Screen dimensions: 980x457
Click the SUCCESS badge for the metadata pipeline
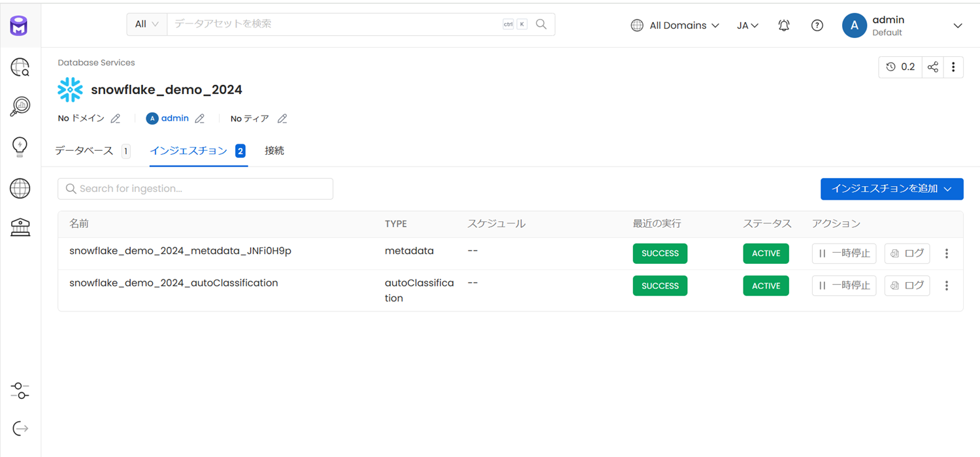660,253
